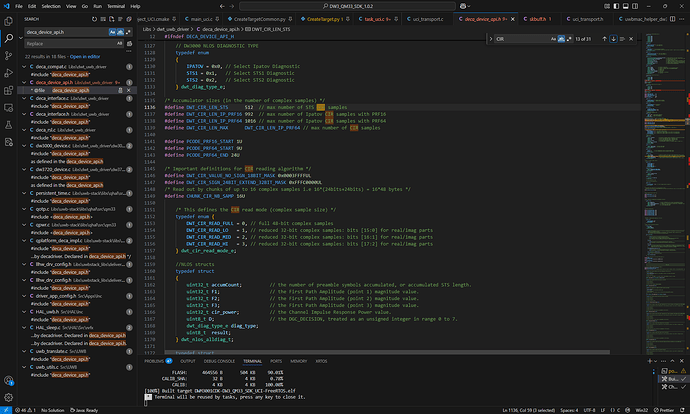Maximize the terminal panel
Image resolution: width=690 pixels, height=414 pixels.
click(672, 361)
